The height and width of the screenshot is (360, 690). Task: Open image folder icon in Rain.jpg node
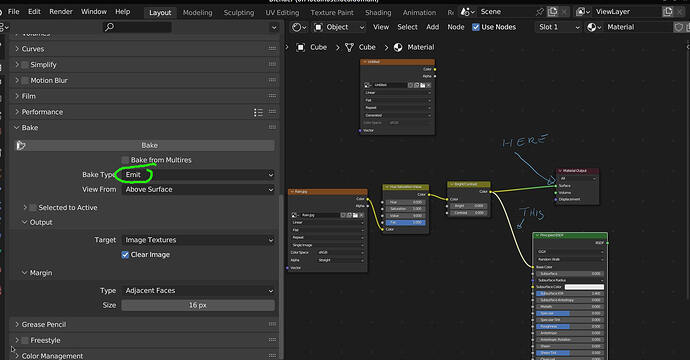point(355,215)
